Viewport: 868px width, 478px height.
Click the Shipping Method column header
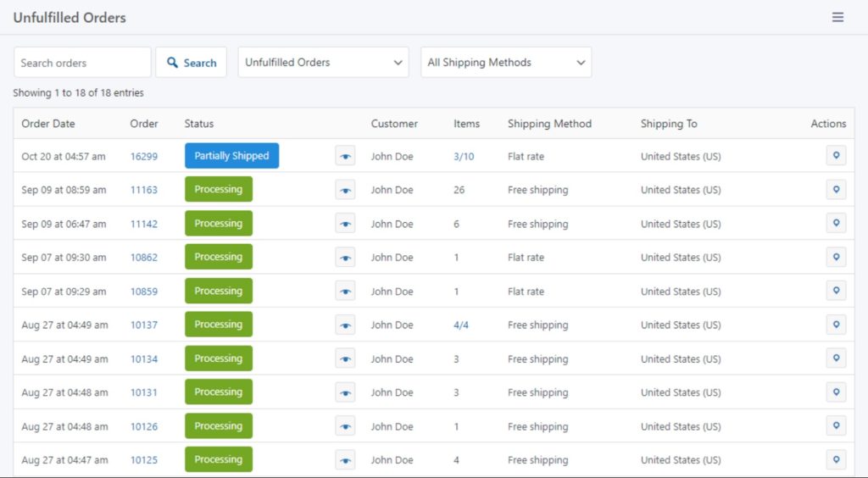(x=549, y=124)
